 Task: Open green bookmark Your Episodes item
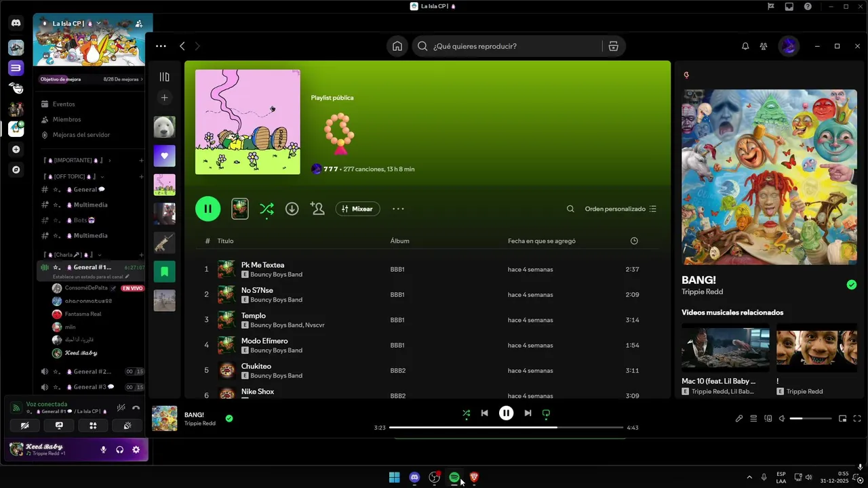click(x=164, y=272)
